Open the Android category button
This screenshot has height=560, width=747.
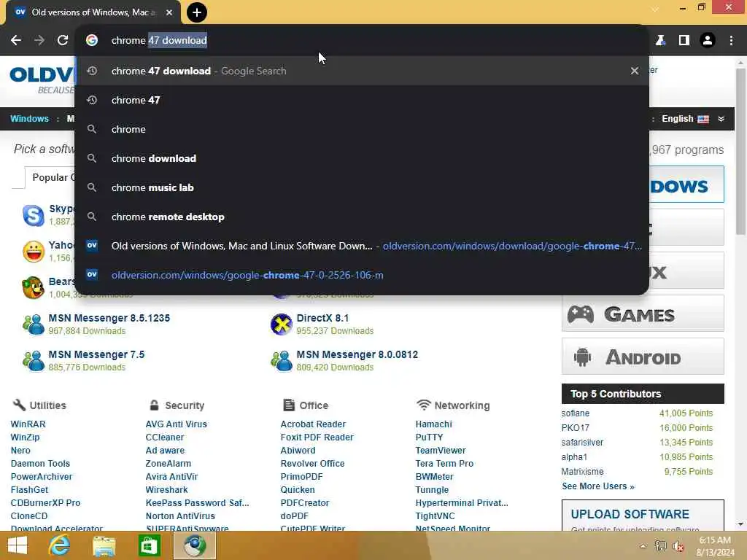[x=643, y=356]
